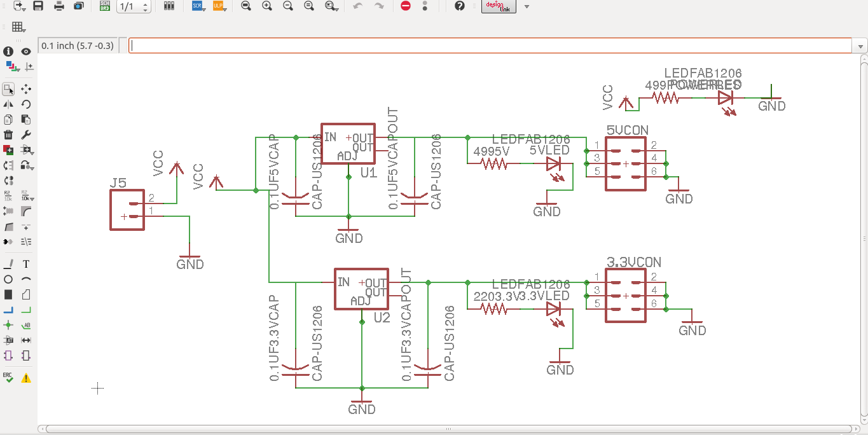The image size is (868, 435).
Task: Click the Zoom in magnifier
Action: click(x=267, y=6)
